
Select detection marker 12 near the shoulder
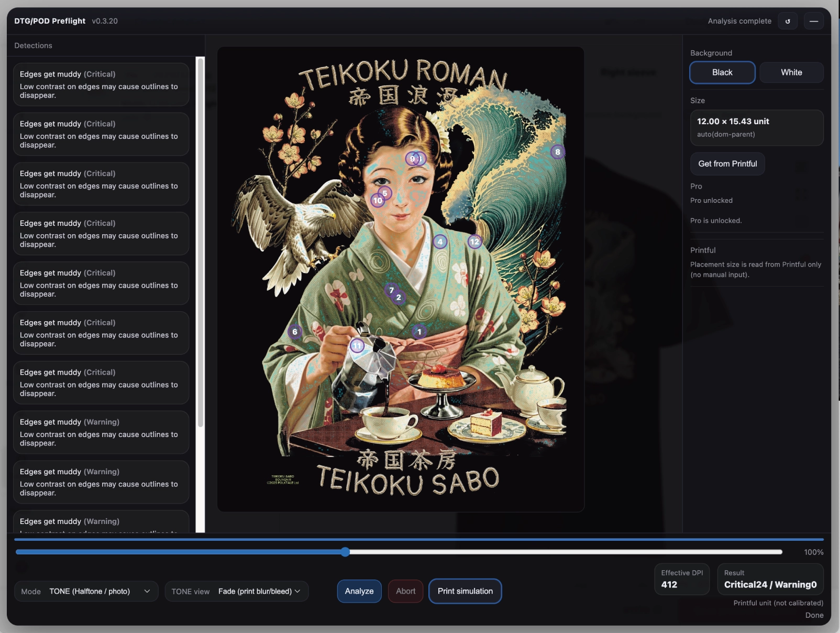(x=474, y=242)
